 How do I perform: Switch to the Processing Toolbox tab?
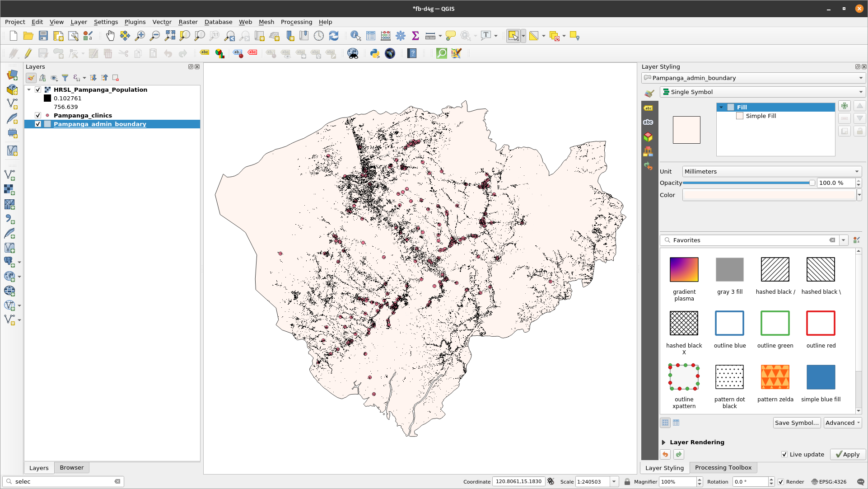(x=723, y=467)
